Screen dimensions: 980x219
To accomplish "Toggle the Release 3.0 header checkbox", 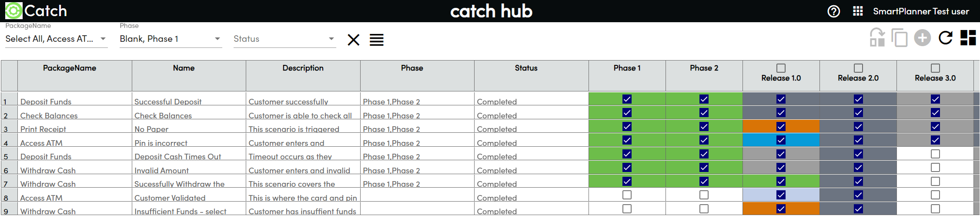I will (935, 68).
